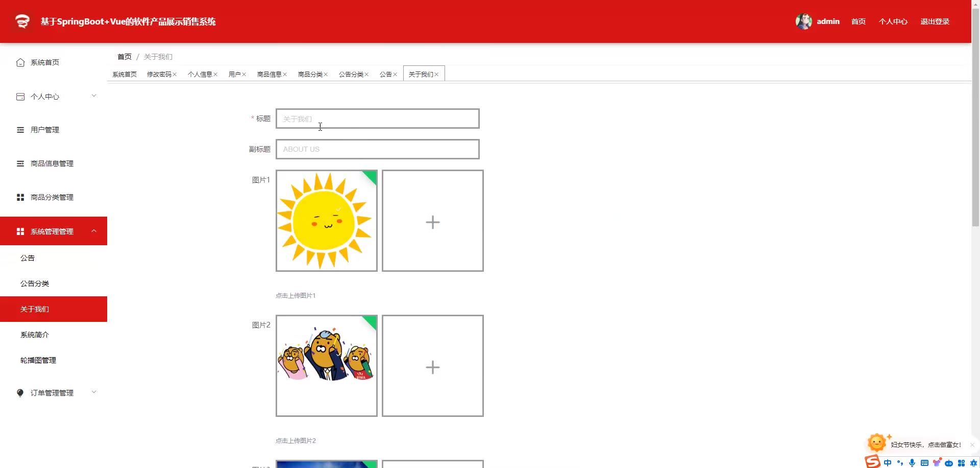
Task: Open the soft keyboard icon
Action: pyautogui.click(x=924, y=463)
